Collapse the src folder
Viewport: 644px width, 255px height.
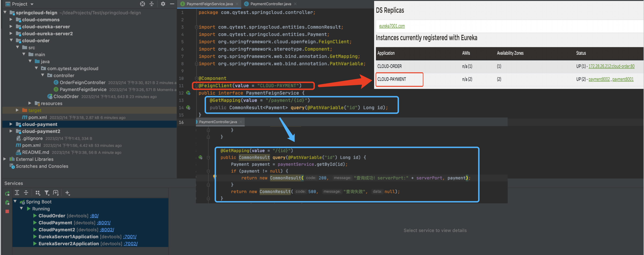17,47
